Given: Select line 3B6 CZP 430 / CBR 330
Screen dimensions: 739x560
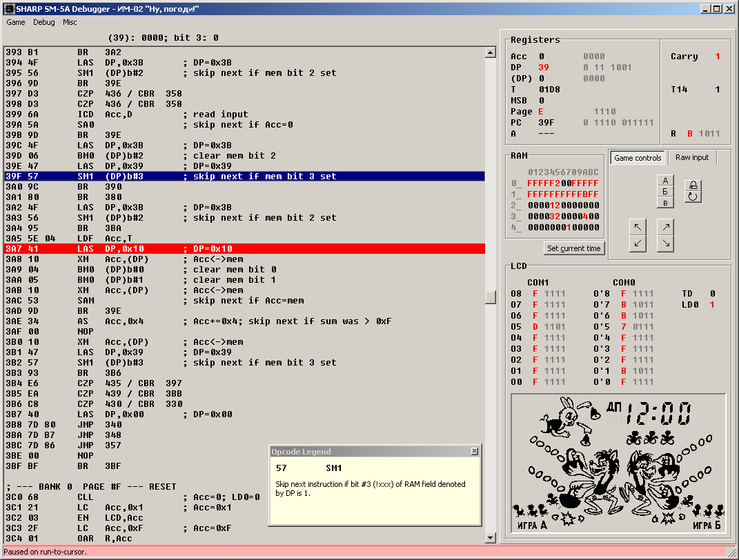Looking at the screenshot, I should (x=244, y=403).
